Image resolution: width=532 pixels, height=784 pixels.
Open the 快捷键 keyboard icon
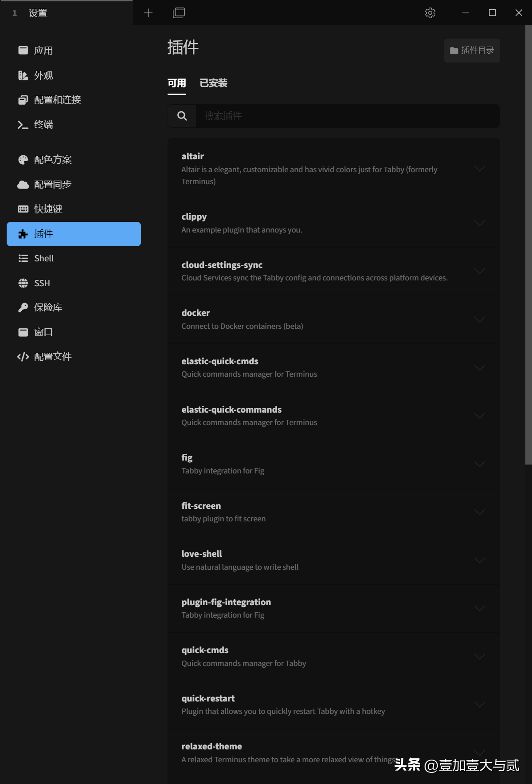[23, 209]
